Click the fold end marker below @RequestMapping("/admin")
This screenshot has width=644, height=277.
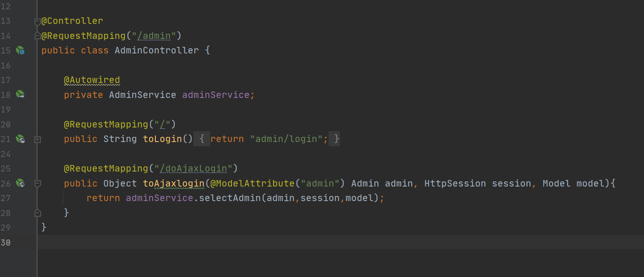(38, 36)
